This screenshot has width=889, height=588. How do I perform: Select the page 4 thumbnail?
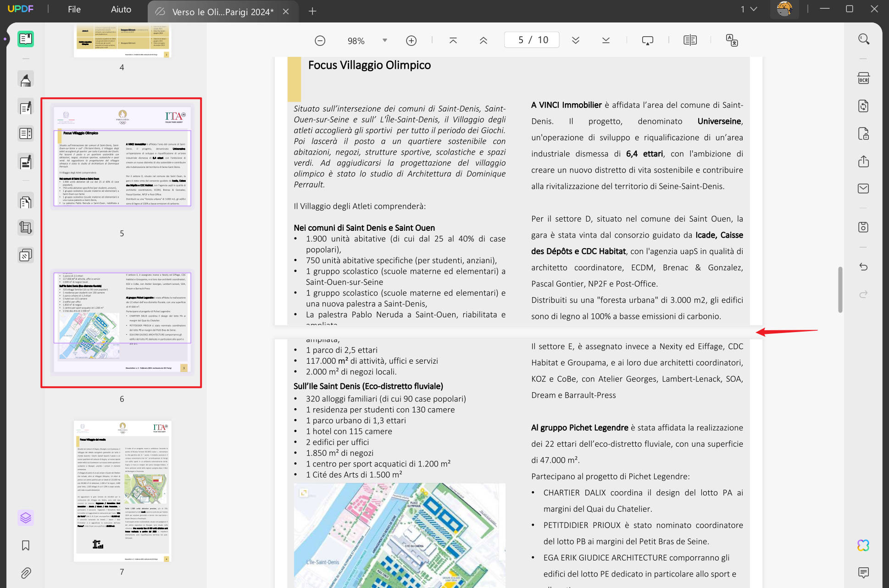point(122,41)
